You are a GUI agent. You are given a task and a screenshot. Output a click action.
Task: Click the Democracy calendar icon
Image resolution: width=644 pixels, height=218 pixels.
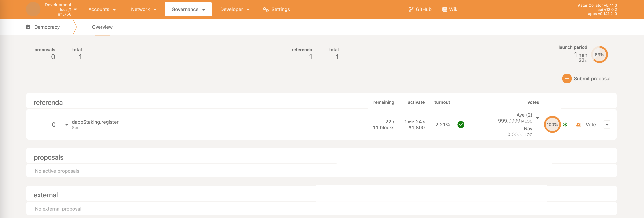pos(28,27)
